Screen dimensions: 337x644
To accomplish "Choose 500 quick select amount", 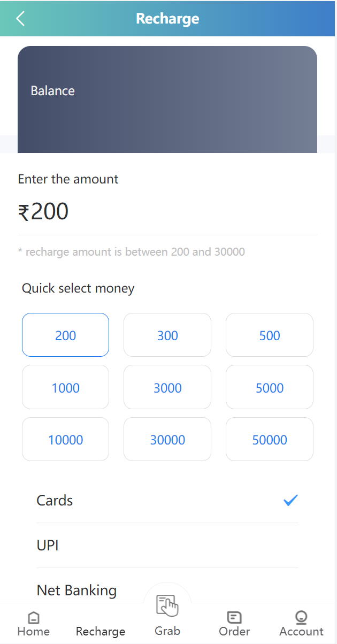I will click(x=270, y=335).
